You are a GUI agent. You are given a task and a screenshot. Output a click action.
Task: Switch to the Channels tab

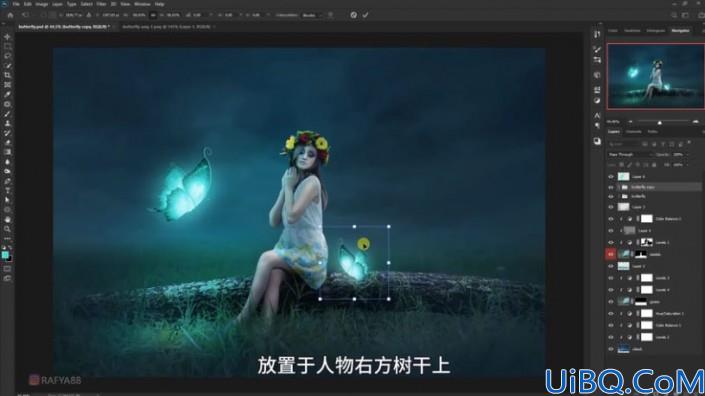click(634, 132)
